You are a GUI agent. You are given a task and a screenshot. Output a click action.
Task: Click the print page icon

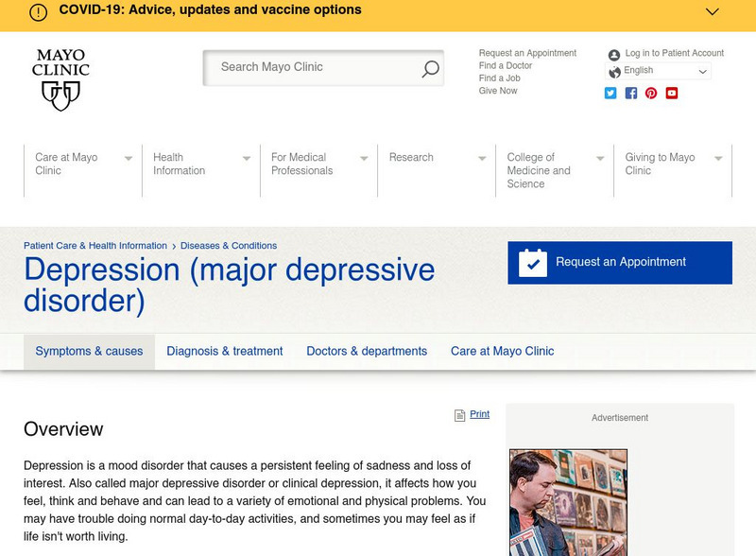pos(459,415)
